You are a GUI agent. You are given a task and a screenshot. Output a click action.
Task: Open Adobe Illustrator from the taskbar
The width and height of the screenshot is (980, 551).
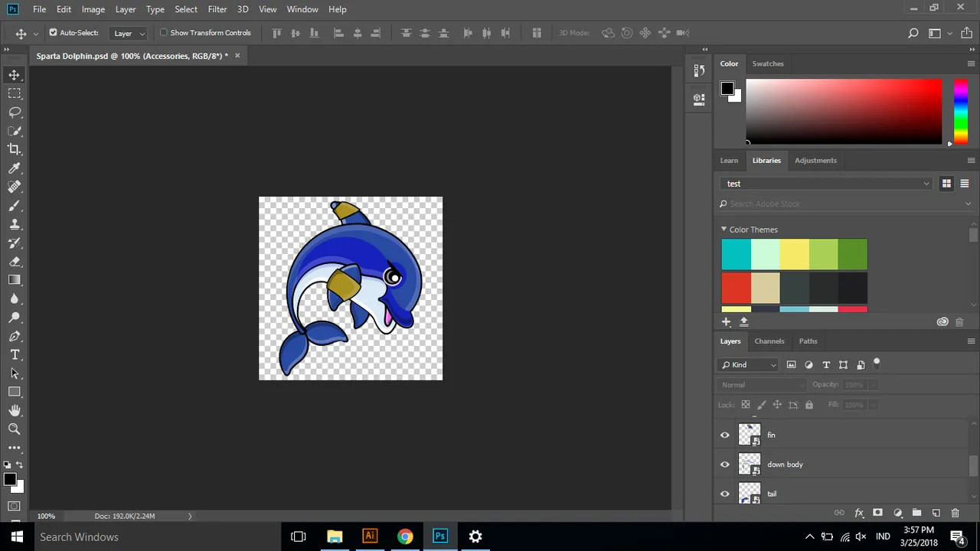370,536
